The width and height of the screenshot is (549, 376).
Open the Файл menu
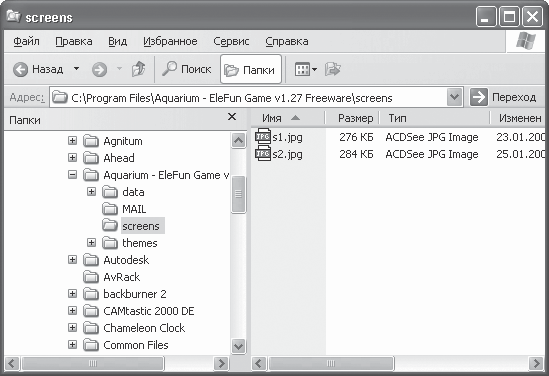[x=26, y=41]
